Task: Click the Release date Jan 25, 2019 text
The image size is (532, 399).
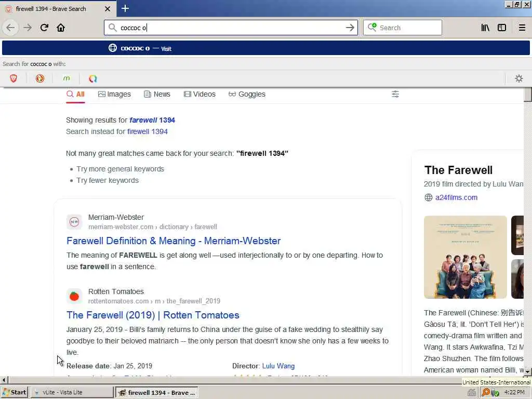Action: click(109, 366)
